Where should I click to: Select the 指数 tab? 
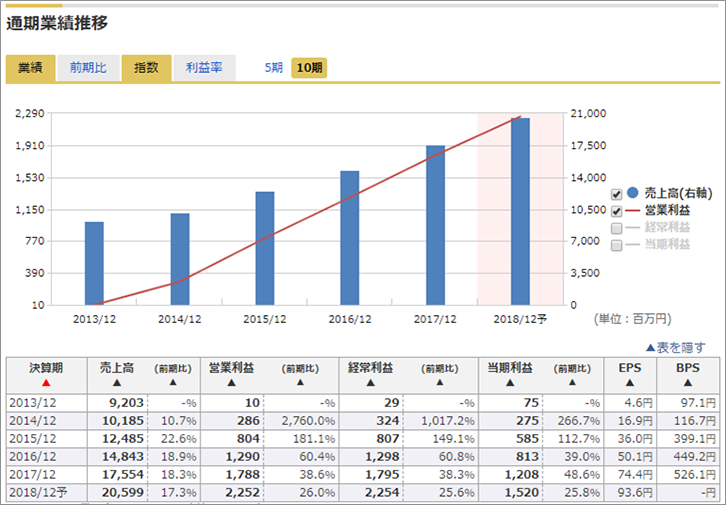(x=146, y=68)
